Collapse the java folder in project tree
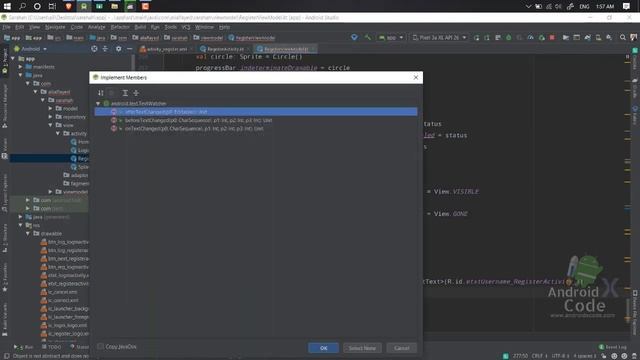This screenshot has height=360, width=640. [20, 76]
